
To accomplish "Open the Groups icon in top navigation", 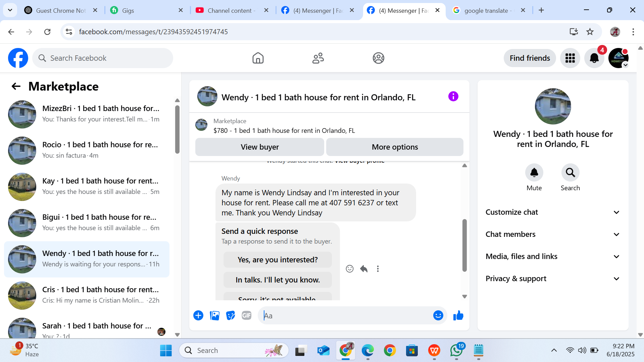I will pos(378,58).
